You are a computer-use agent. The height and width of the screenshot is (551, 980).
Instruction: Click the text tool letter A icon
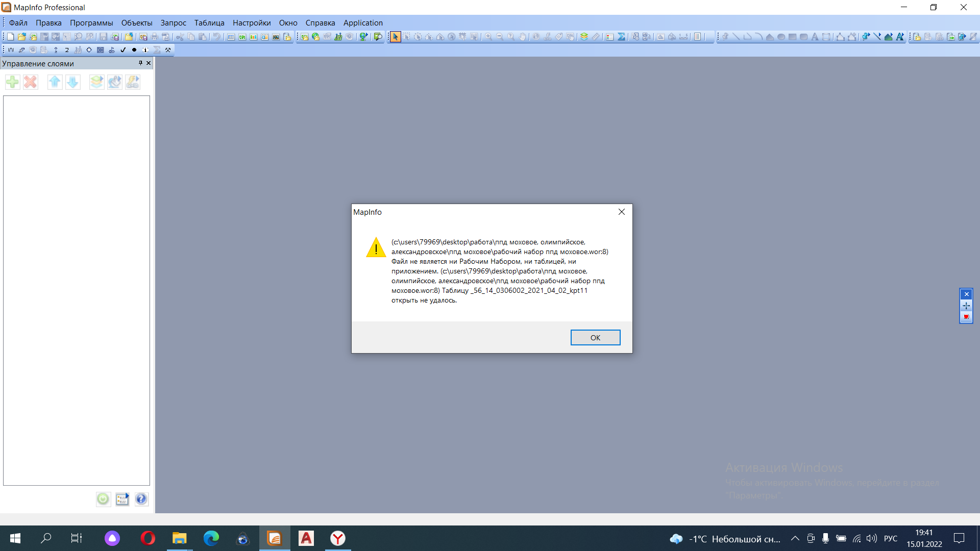[x=815, y=37]
